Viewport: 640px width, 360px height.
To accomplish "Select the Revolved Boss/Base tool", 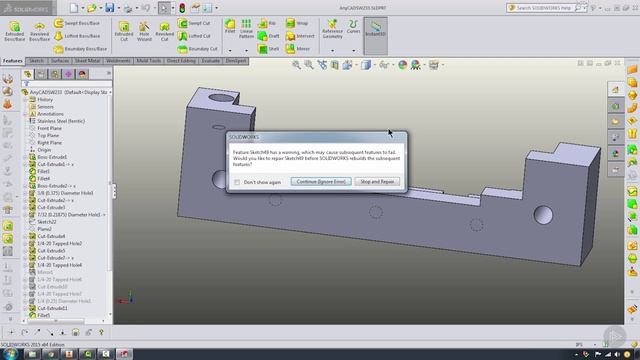I will click(x=39, y=31).
